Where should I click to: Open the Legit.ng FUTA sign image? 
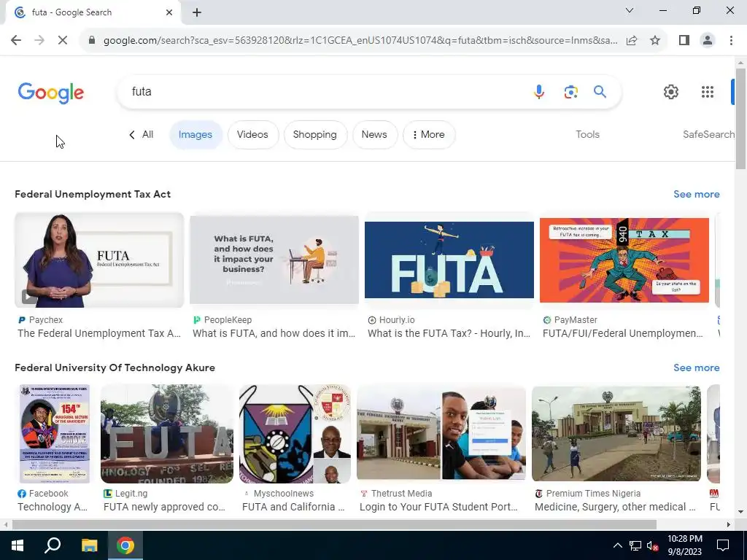(x=167, y=434)
